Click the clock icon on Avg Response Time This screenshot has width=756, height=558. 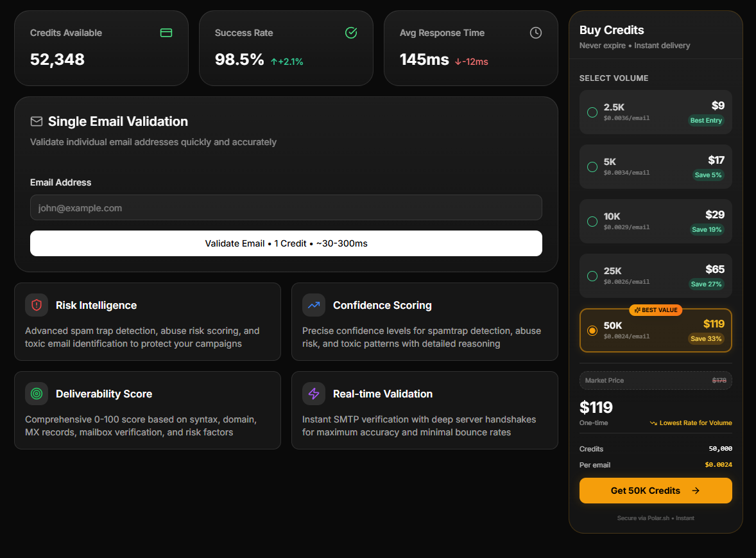coord(536,33)
